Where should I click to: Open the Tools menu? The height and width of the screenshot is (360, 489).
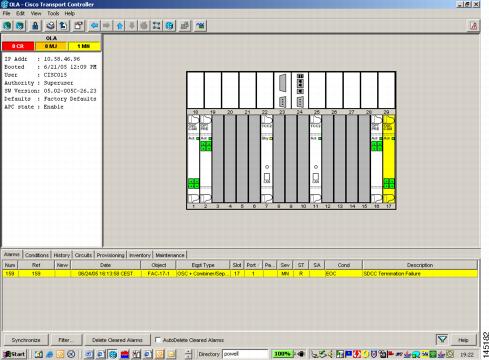click(53, 13)
